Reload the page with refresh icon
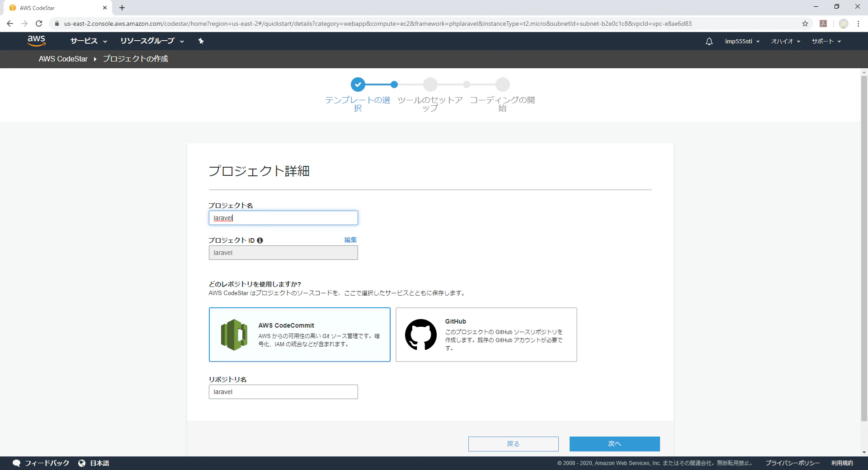The height and width of the screenshot is (470, 868). click(39, 23)
